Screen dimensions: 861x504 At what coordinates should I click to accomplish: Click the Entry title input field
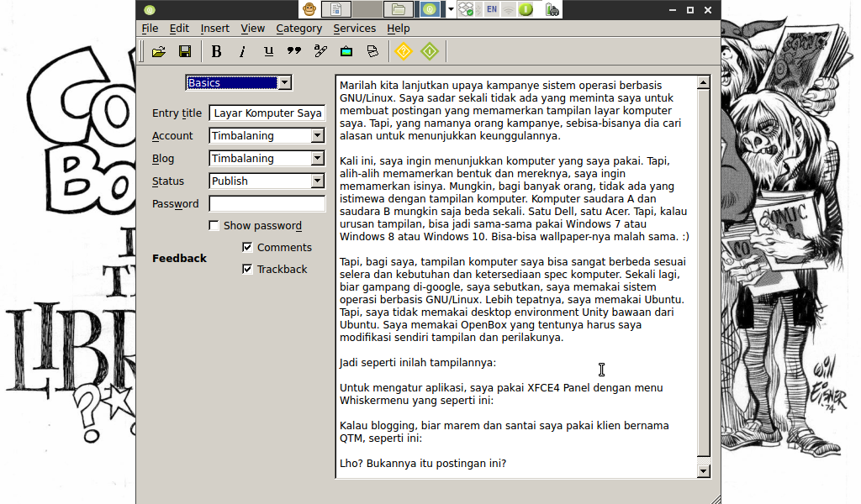point(267,113)
